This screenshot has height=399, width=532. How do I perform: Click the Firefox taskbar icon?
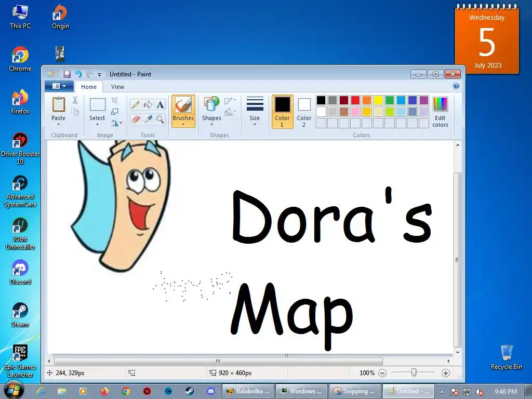pos(104,391)
